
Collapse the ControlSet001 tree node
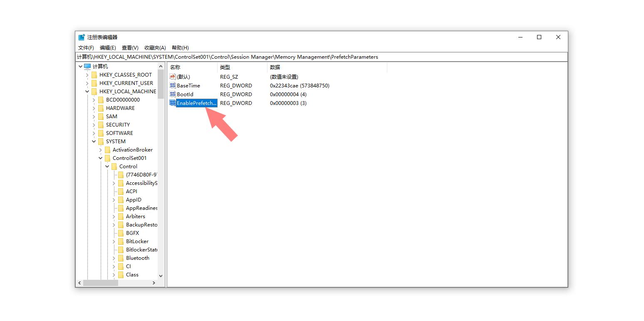tap(100, 158)
